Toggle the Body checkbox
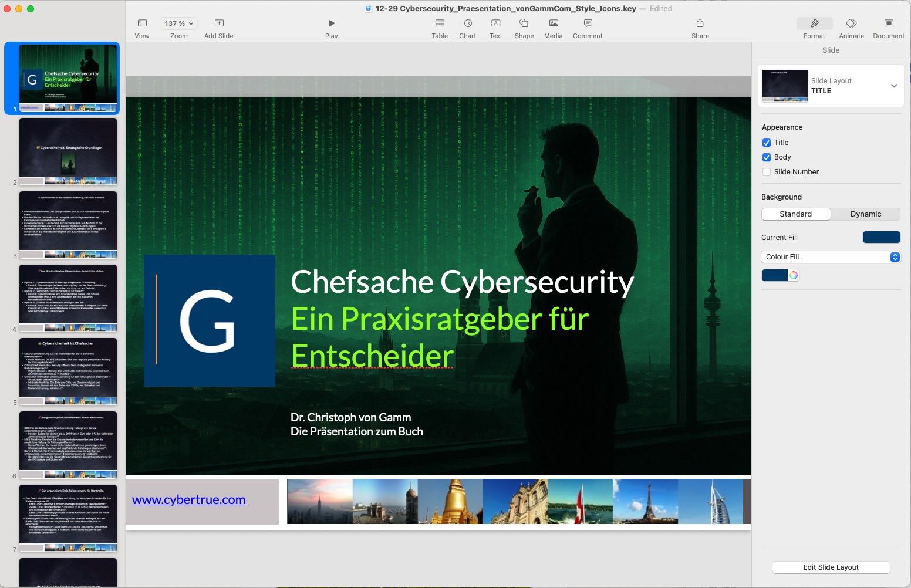The width and height of the screenshot is (911, 588). [767, 157]
